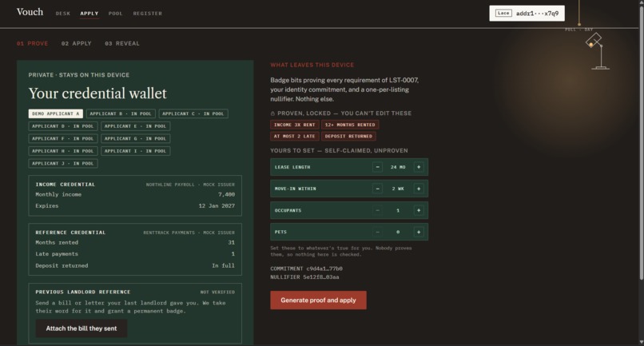Click Renttrack Payments mock issuer label
Viewport: 644px width, 346px height.
pos(189,233)
